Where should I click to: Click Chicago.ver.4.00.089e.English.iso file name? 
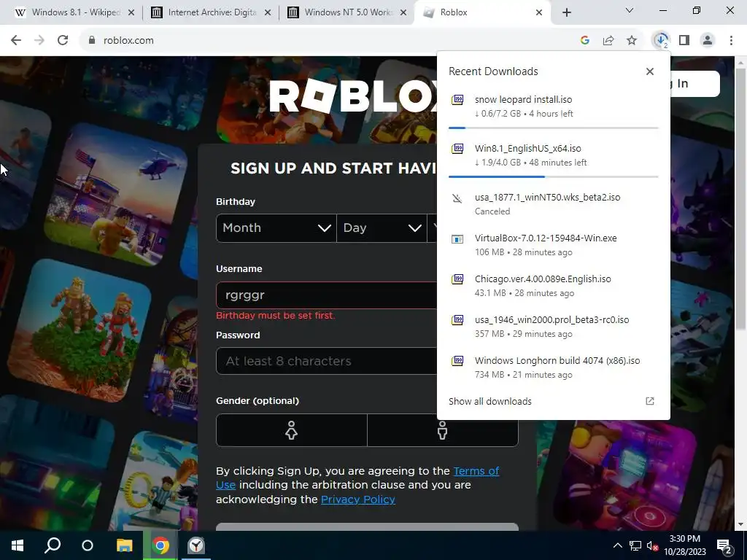(x=543, y=279)
